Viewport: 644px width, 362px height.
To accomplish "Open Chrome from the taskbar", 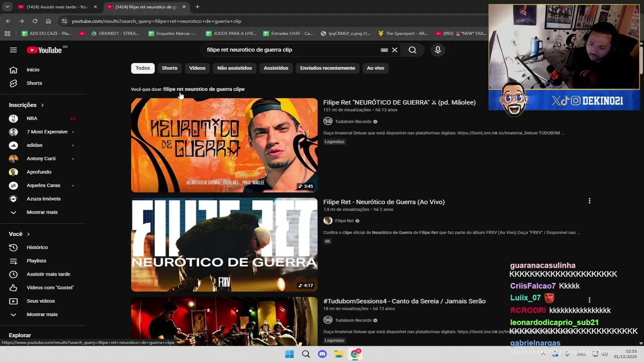I will click(355, 354).
